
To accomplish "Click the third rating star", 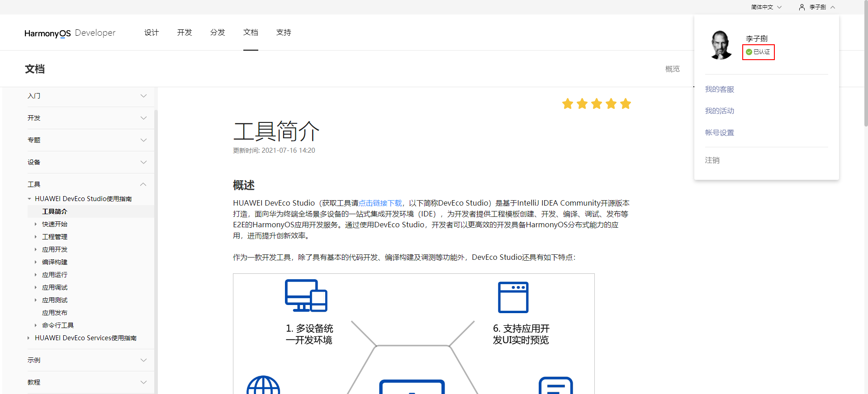I will coord(597,104).
